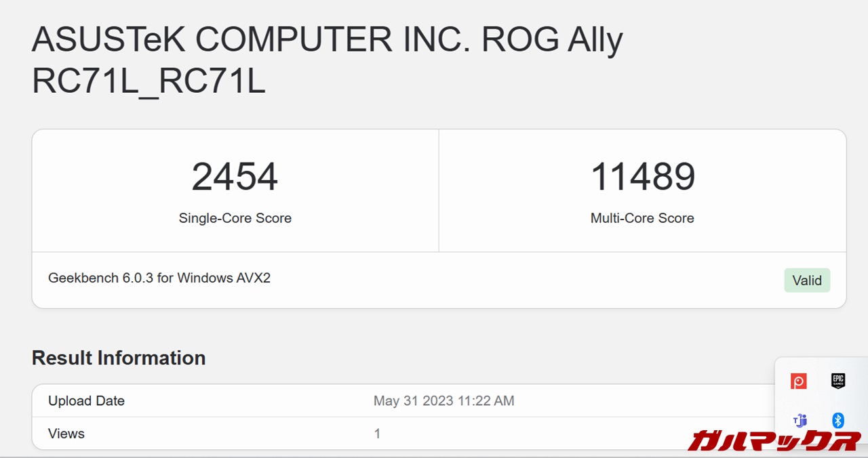Viewport: 868px width, 458px height.
Task: Click the Views count value 1
Action: pos(377,434)
